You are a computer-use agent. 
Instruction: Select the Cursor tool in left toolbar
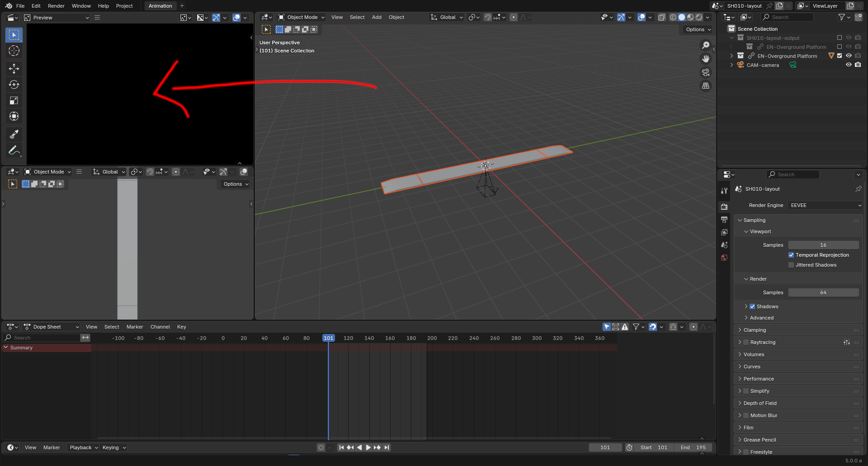14,51
